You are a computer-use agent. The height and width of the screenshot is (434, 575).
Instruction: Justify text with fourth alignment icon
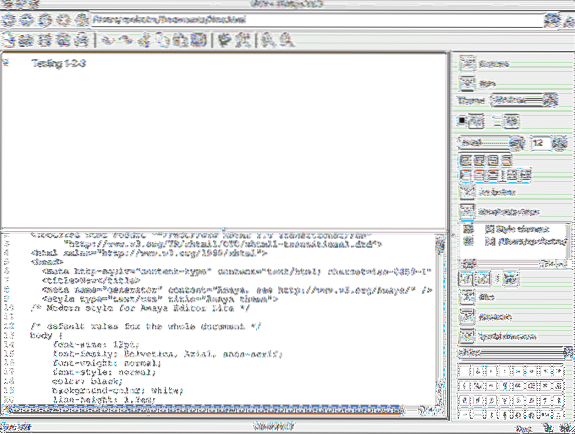(507, 160)
